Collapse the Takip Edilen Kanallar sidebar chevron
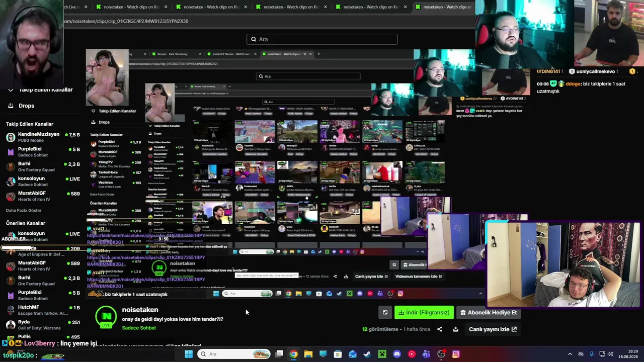 coord(11,90)
